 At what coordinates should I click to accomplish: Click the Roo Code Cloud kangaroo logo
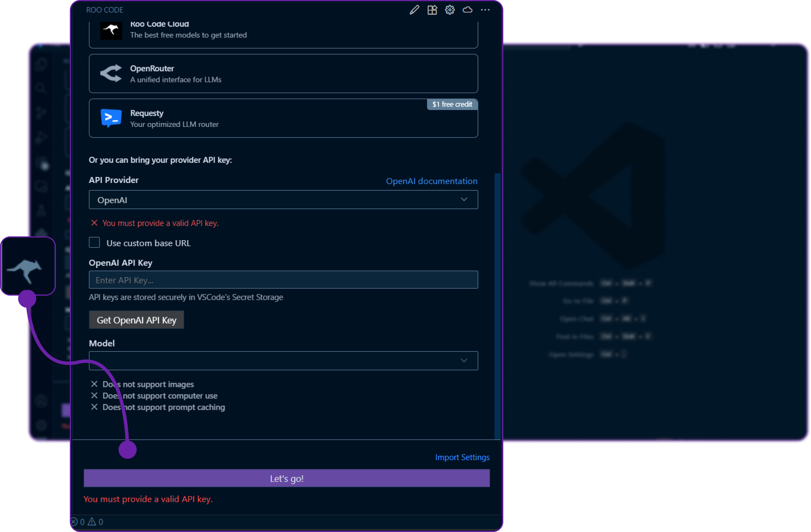click(x=111, y=30)
